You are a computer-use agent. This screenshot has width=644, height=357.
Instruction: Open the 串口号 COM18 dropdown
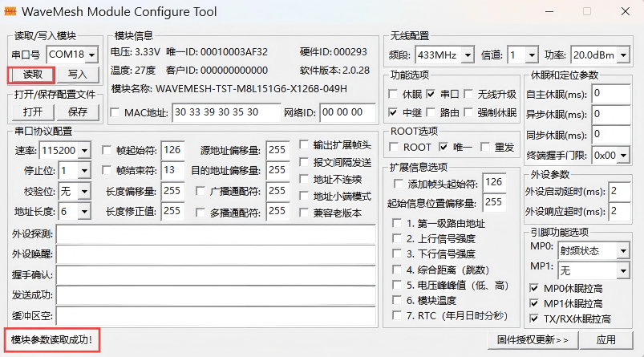tap(92, 55)
